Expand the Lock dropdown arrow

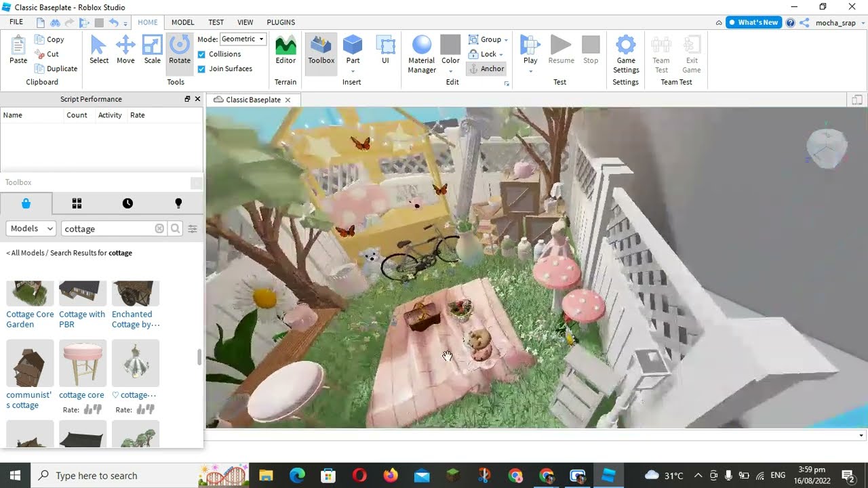click(501, 55)
